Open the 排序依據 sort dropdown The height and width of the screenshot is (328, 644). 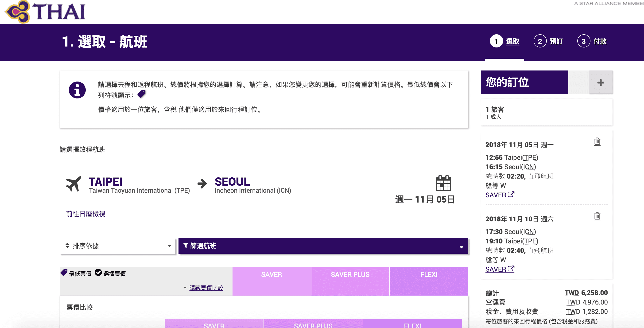point(117,246)
